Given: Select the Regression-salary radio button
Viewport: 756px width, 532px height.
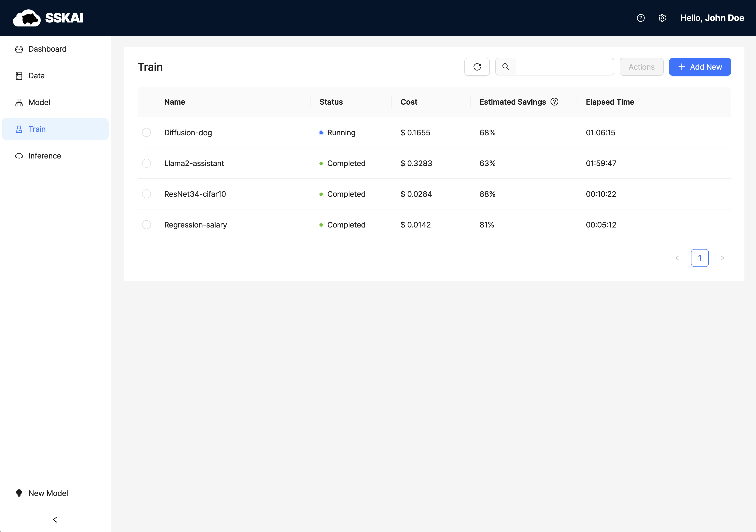Looking at the screenshot, I should coord(146,225).
